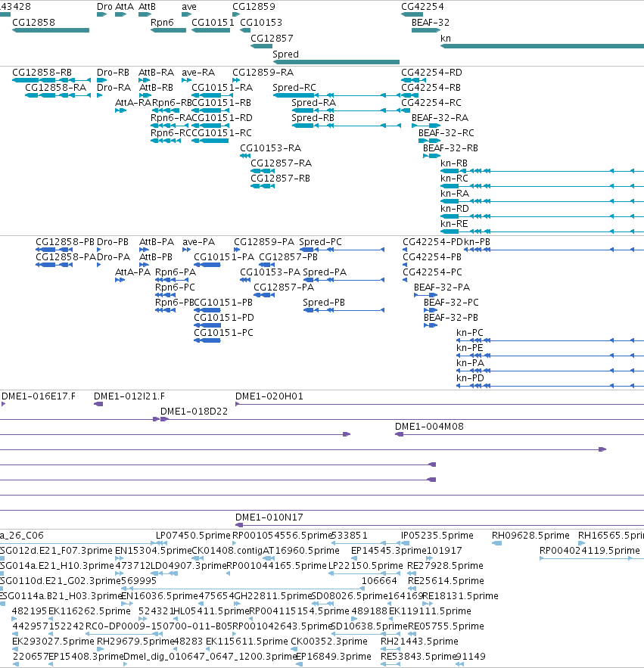Select the Spred gene label
This screenshot has height=668, width=644.
coord(285,54)
